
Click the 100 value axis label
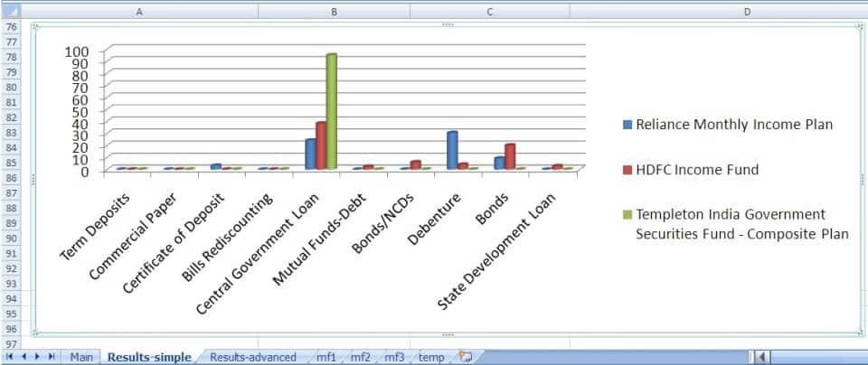[x=77, y=52]
